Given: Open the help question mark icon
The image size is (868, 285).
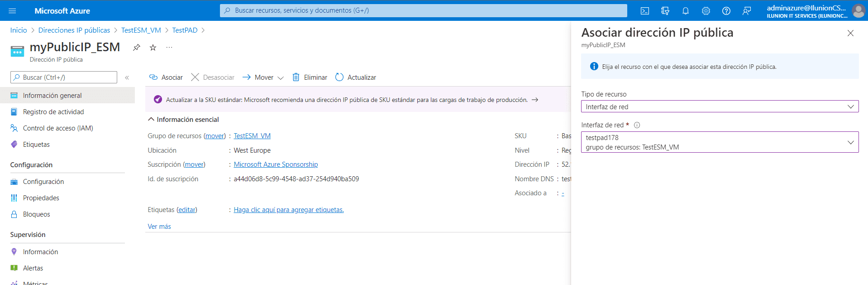Looking at the screenshot, I should [x=726, y=11].
